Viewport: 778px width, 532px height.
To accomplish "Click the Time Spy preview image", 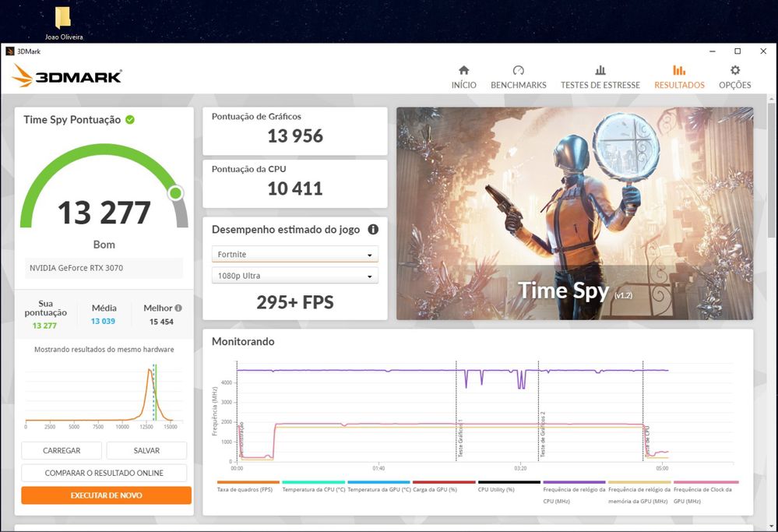I will click(x=575, y=213).
